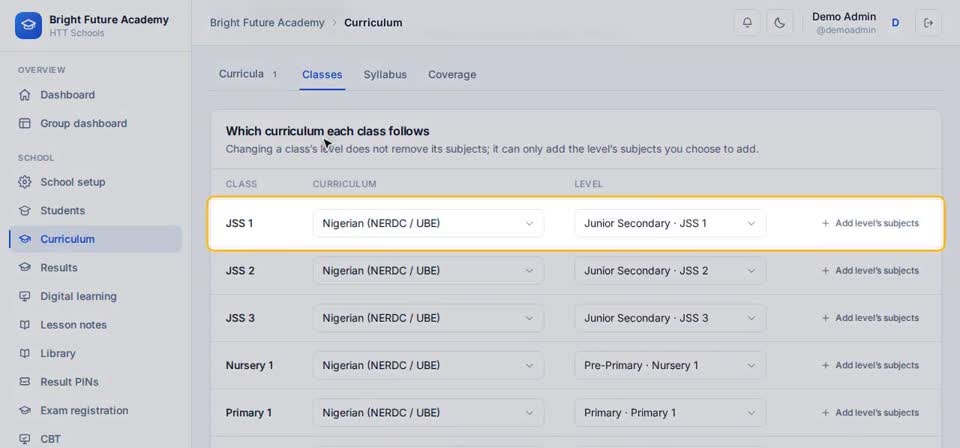Click the HTT Schools subtitle
Viewport: 960px width, 448px height.
(x=77, y=33)
